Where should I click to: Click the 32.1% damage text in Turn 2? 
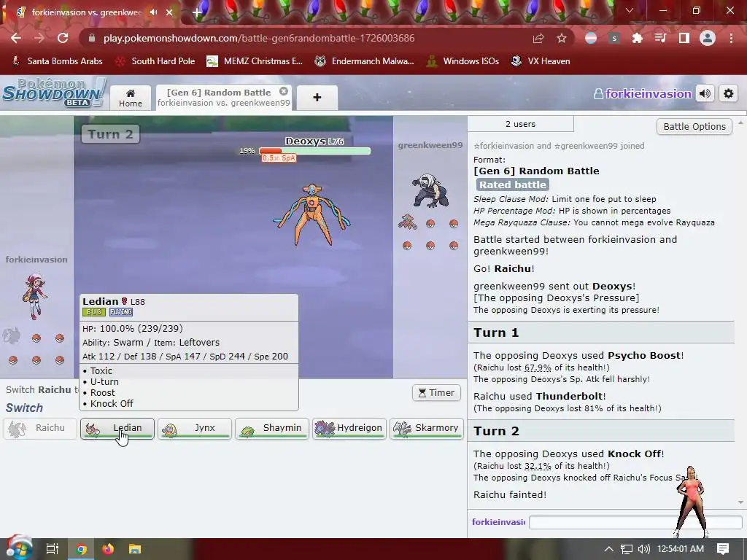538,466
